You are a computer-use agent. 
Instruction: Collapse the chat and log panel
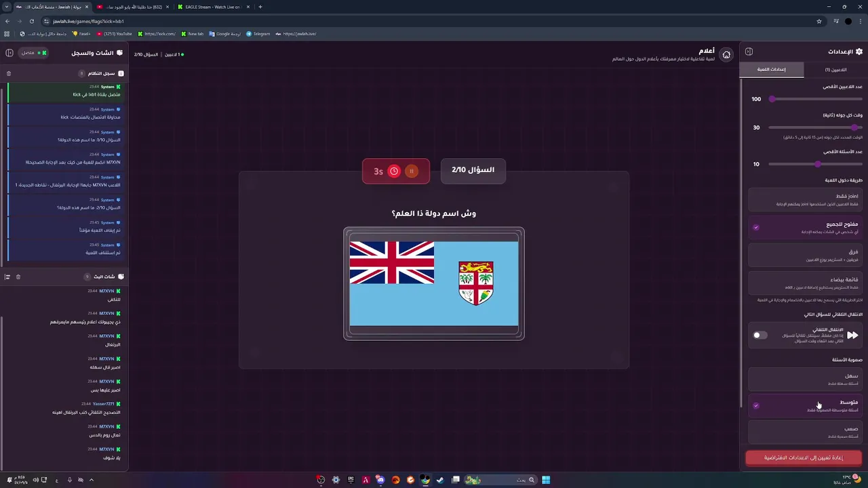tap(9, 52)
